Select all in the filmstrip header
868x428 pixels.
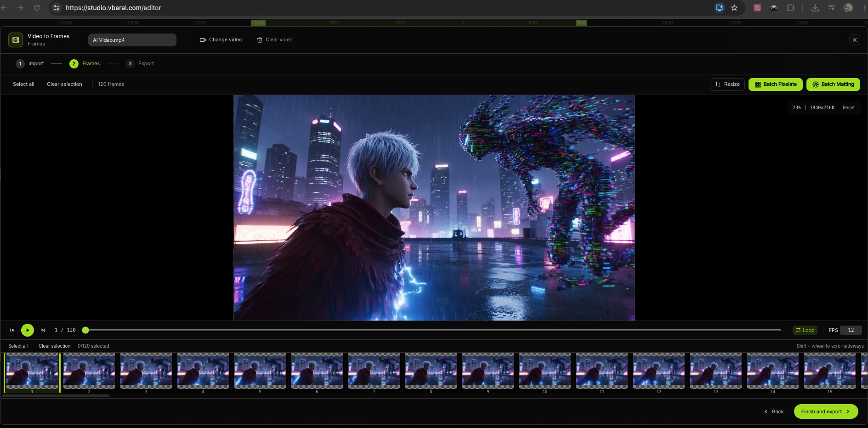click(x=18, y=346)
